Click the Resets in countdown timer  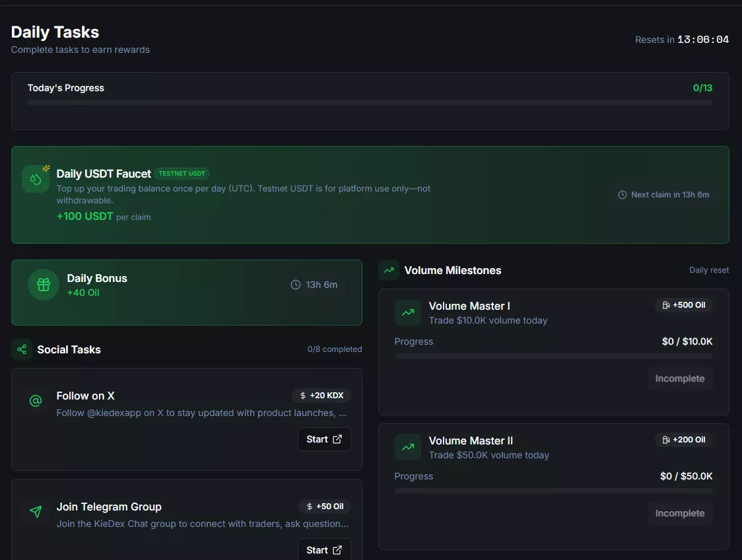[702, 40]
